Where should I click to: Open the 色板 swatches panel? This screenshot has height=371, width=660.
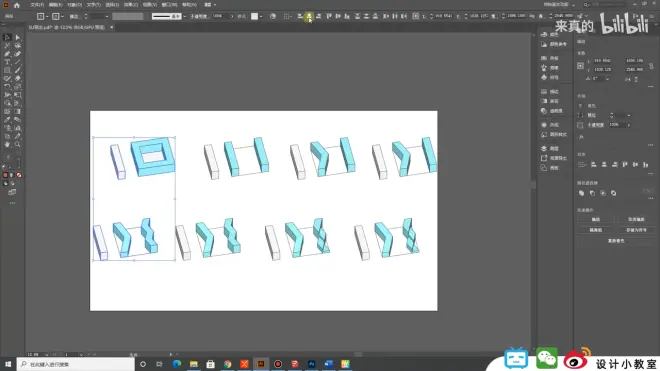click(550, 58)
